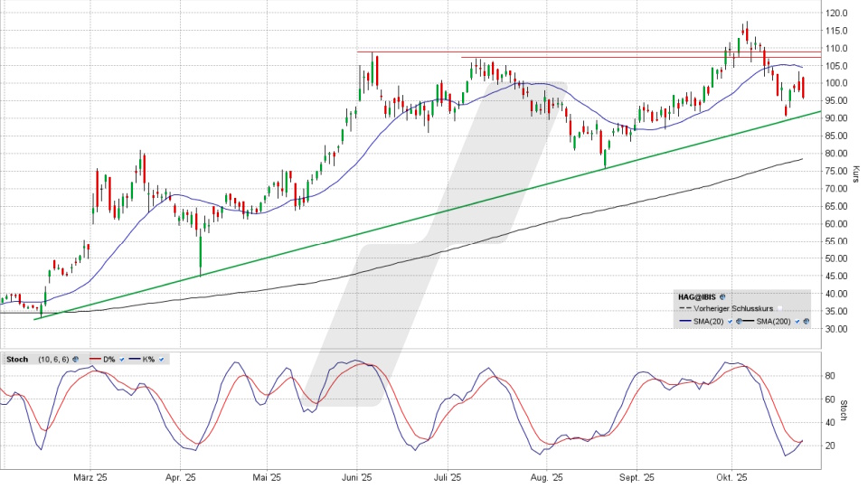The image size is (868, 488).
Task: Hide the D% stochastic line
Action: coord(122,360)
